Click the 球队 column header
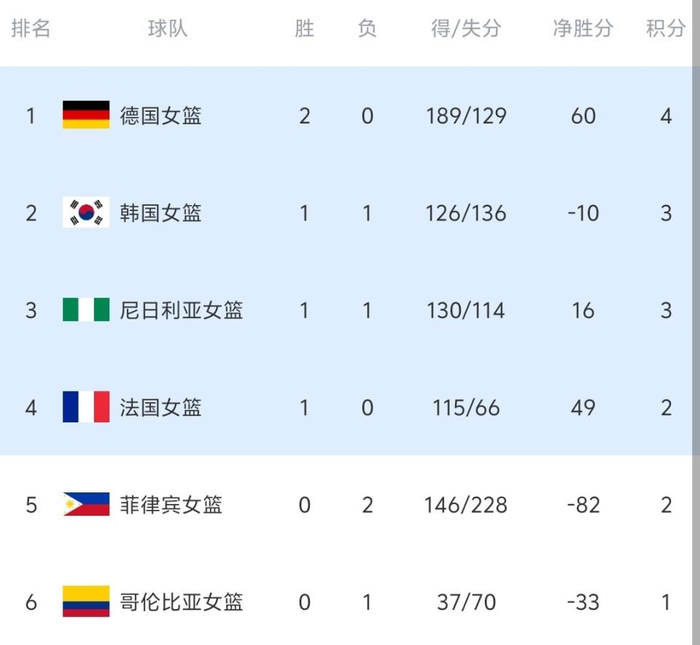This screenshot has height=645, width=700. (x=168, y=29)
